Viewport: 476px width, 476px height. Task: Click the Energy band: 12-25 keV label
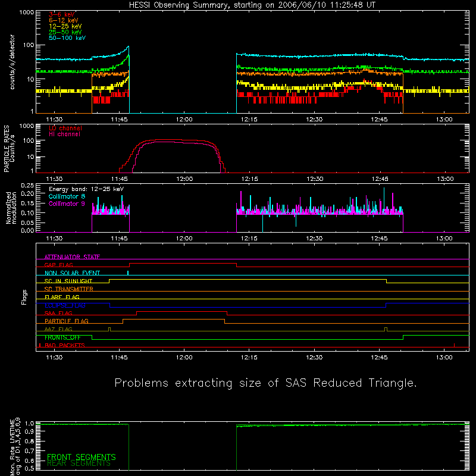(86, 189)
